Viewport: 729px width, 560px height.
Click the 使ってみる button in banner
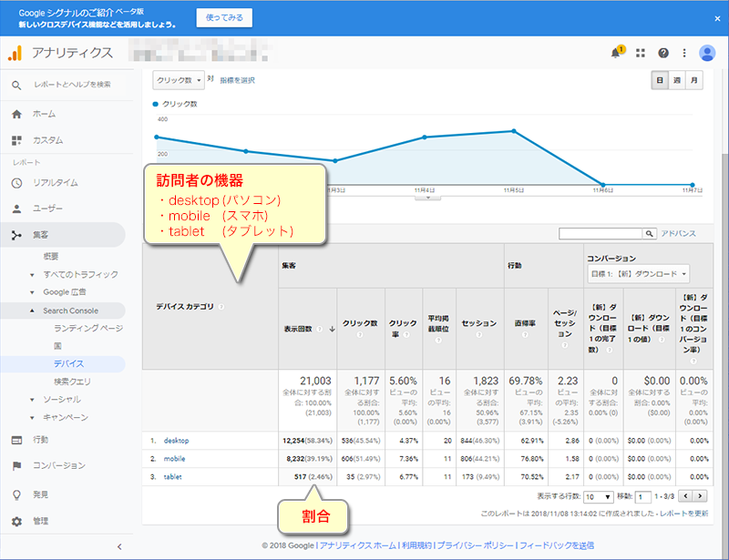pos(224,18)
